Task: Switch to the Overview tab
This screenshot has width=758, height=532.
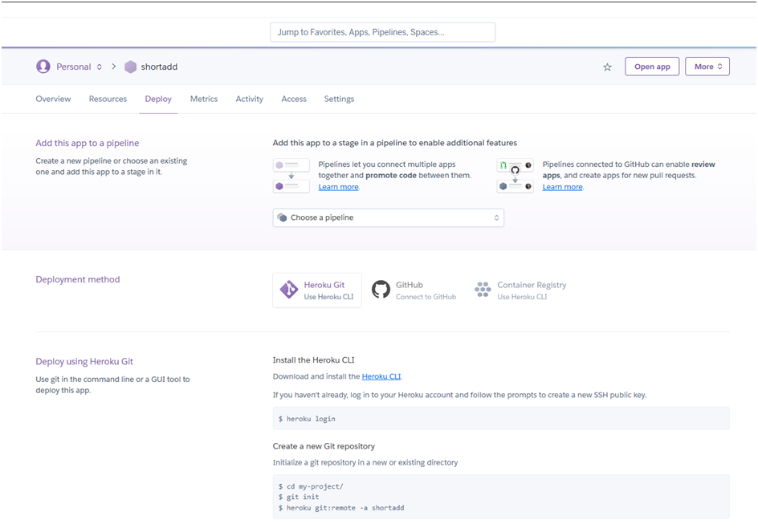Action: click(x=53, y=99)
